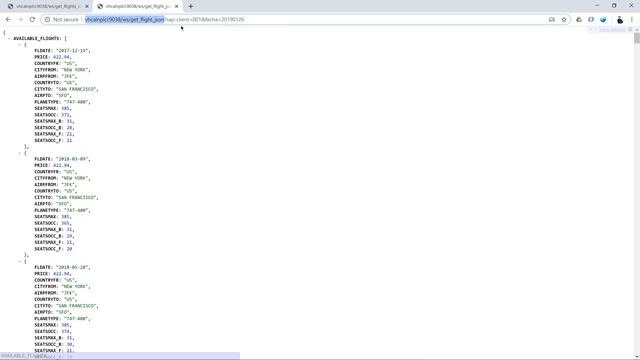The height and width of the screenshot is (360, 640).
Task: Click the vertical scrollbar thumb
Action: [x=637, y=38]
